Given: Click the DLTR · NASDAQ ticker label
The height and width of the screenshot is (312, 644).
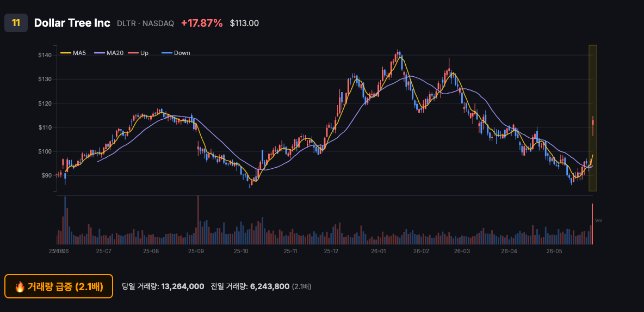Looking at the screenshot, I should [x=145, y=23].
